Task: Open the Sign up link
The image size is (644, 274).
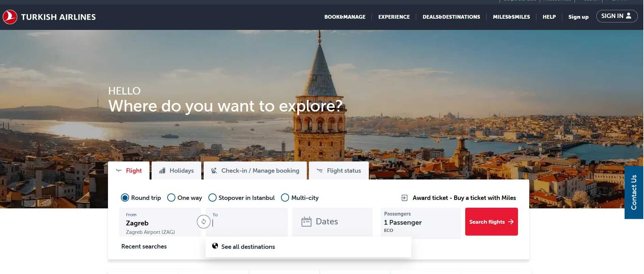Action: pos(578,17)
